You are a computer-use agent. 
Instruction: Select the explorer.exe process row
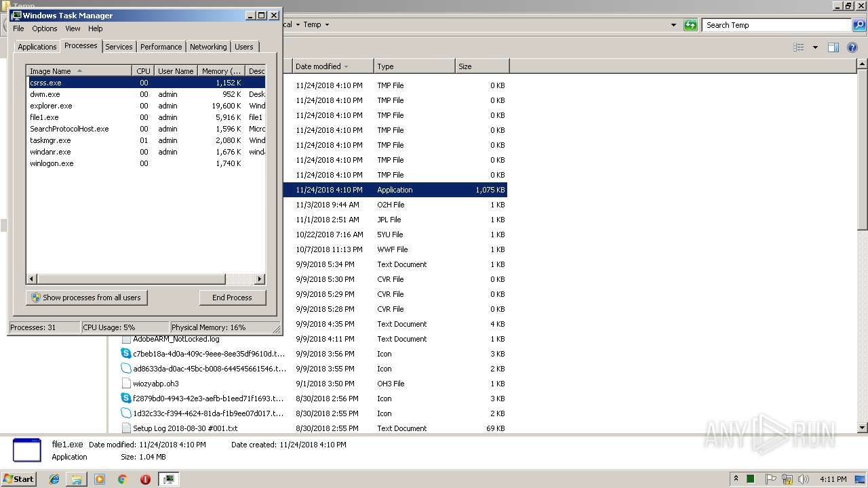click(x=146, y=106)
